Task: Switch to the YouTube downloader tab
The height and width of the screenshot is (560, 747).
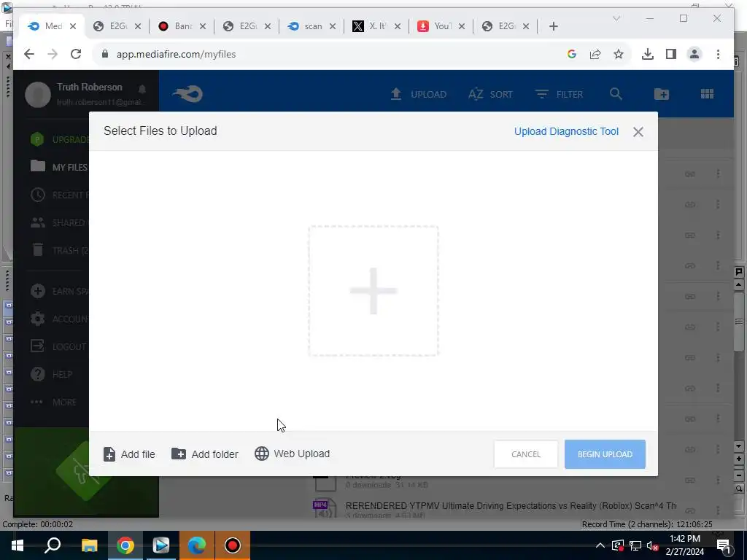Action: [441, 26]
